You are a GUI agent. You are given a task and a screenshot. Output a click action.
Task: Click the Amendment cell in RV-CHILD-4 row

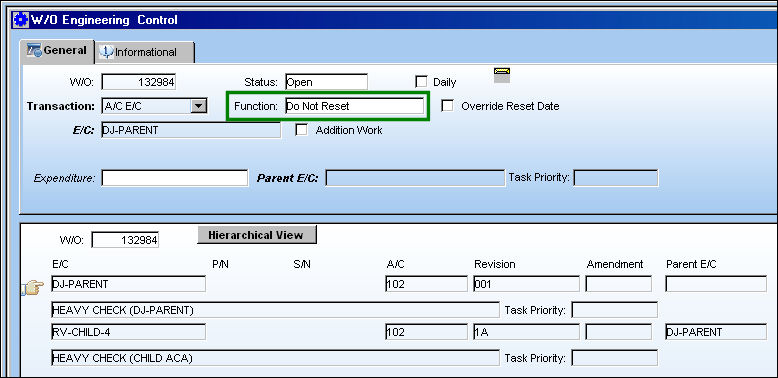(619, 332)
